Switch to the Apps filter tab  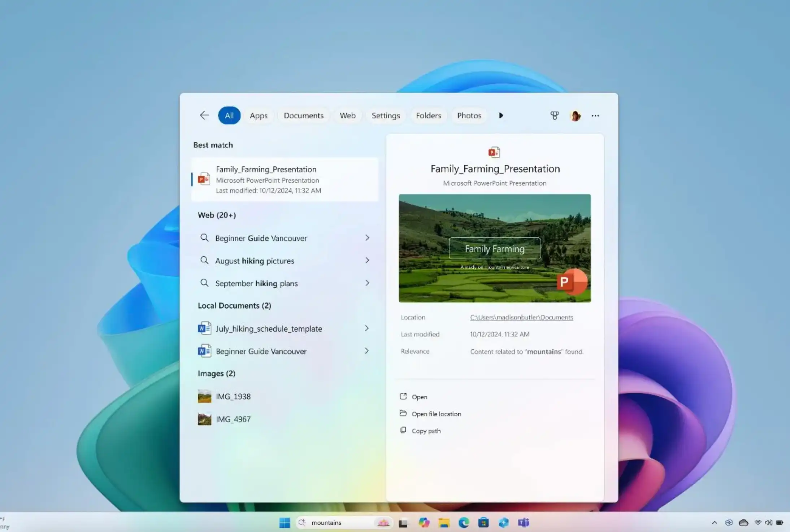pos(259,115)
